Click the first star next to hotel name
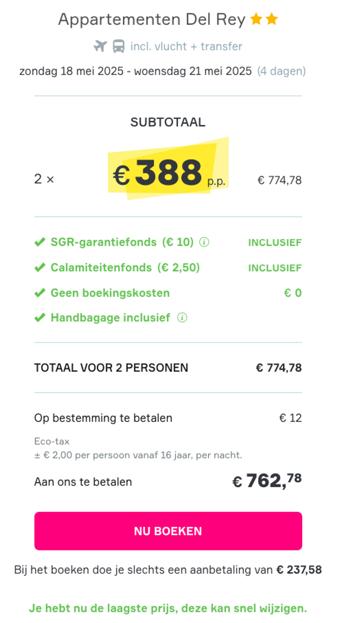The width and height of the screenshot is (364, 623). coord(256,19)
